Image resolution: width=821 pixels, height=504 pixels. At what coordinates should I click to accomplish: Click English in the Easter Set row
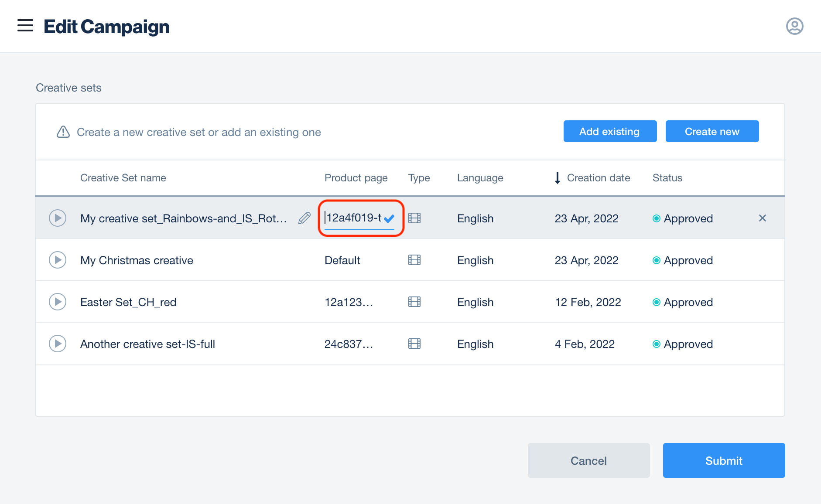[475, 302]
